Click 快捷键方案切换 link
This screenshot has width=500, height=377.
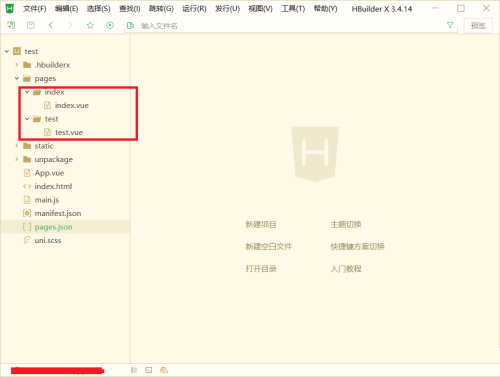click(x=357, y=247)
